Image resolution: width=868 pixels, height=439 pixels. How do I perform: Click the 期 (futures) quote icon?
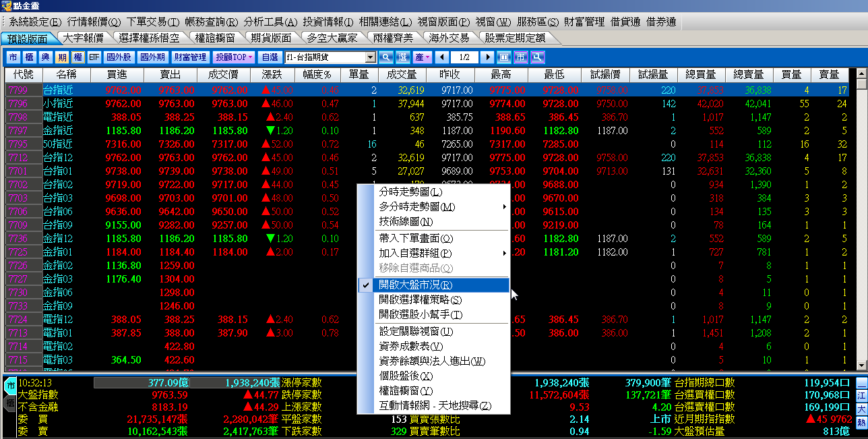(x=64, y=57)
